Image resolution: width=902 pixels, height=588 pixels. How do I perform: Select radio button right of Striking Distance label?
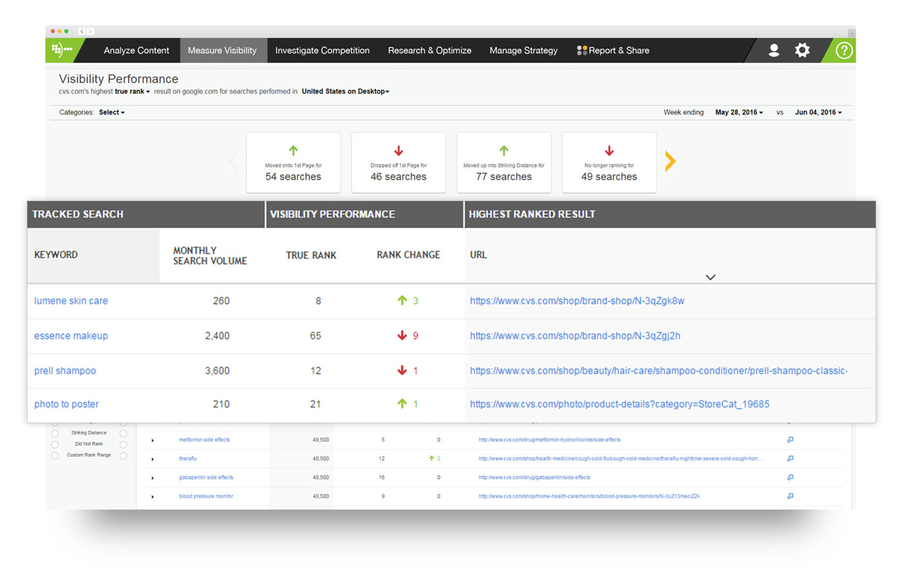coord(123,433)
